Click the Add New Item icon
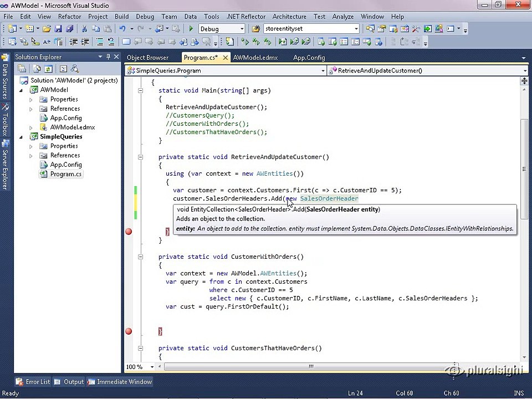 pos(30,29)
